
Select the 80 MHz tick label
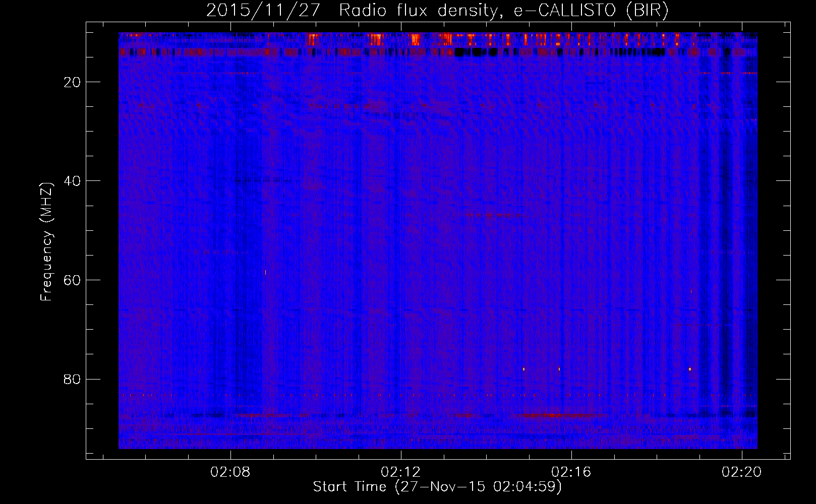coord(72,379)
